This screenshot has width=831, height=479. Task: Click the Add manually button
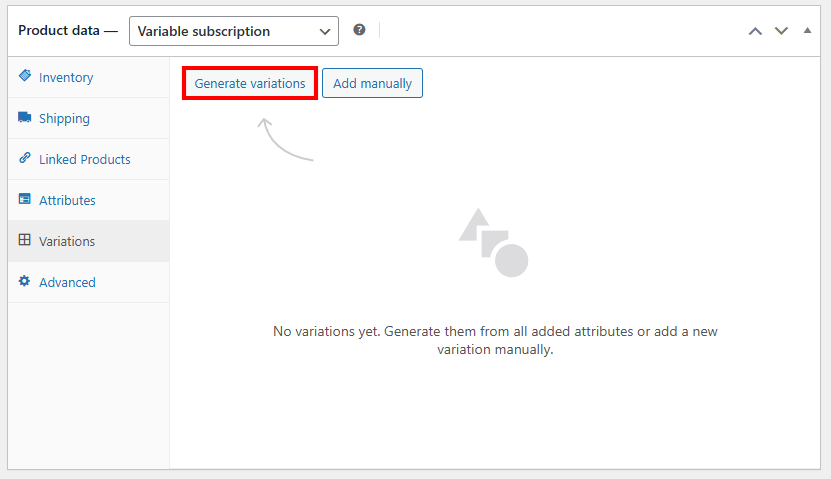[372, 83]
